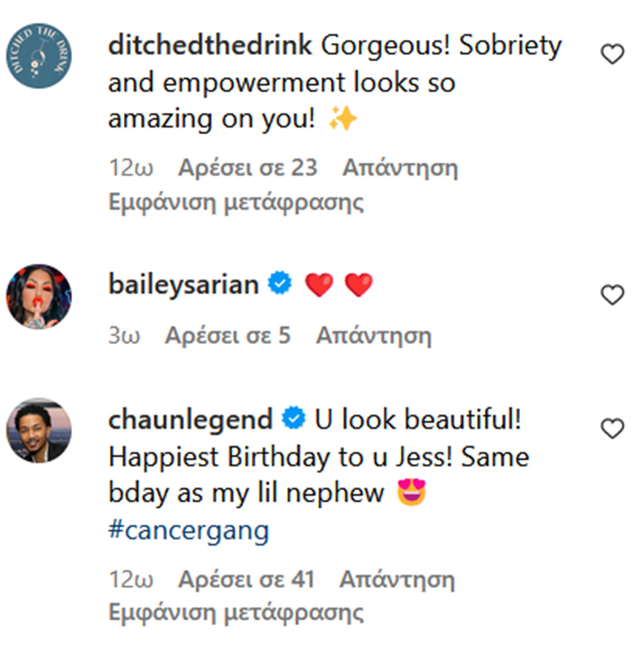This screenshot has width=644, height=648.
Task: Open the #cancergang hashtag
Action: pos(188,530)
